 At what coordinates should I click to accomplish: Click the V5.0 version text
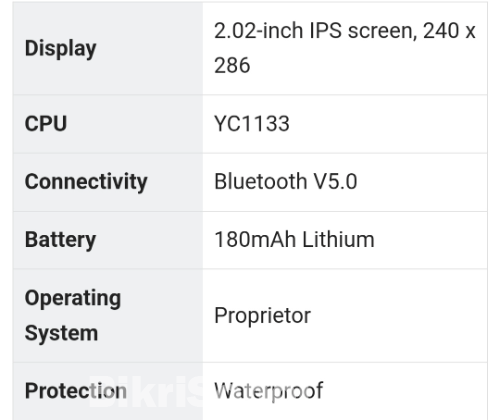tap(336, 182)
